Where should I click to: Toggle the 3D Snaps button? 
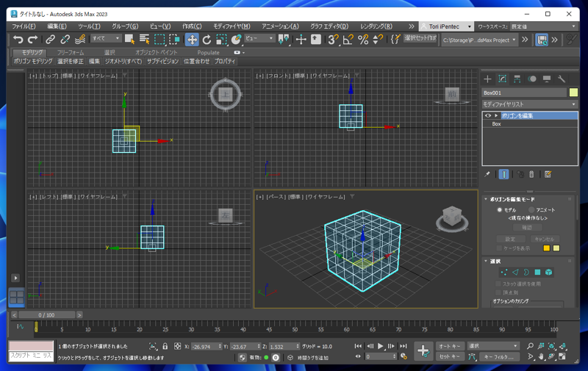[333, 40]
